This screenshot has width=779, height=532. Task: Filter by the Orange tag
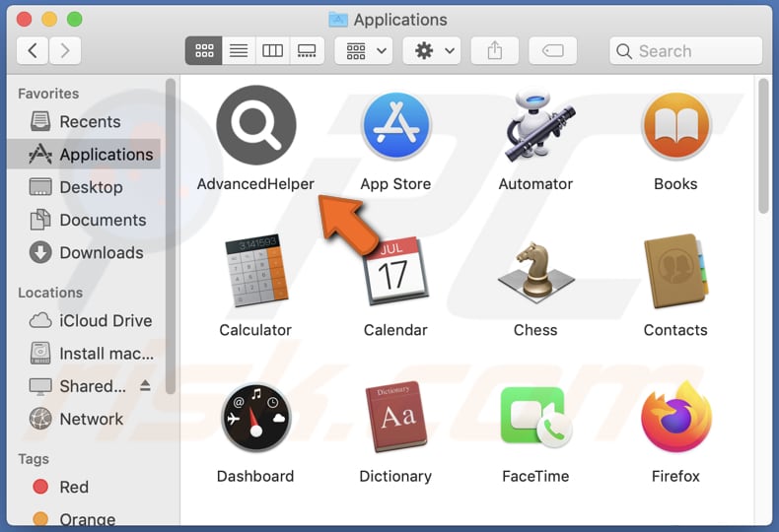[x=84, y=518]
